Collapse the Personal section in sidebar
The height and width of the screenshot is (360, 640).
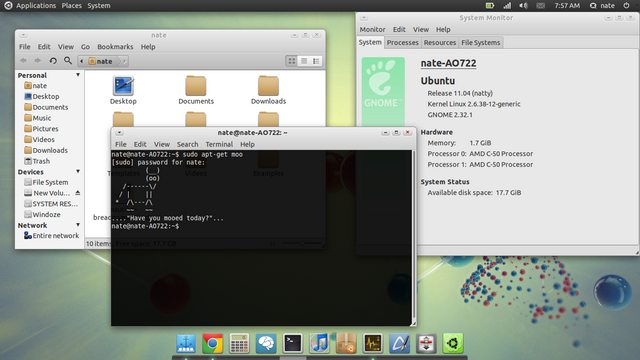coord(78,75)
